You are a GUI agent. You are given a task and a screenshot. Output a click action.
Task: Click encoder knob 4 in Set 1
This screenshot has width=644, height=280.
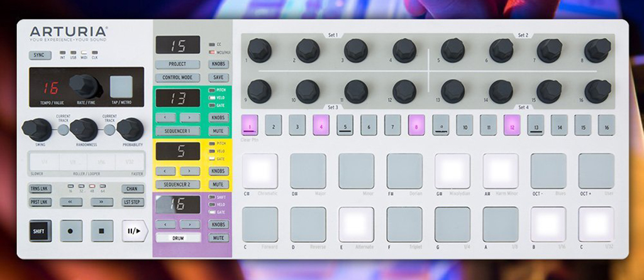coord(404,50)
